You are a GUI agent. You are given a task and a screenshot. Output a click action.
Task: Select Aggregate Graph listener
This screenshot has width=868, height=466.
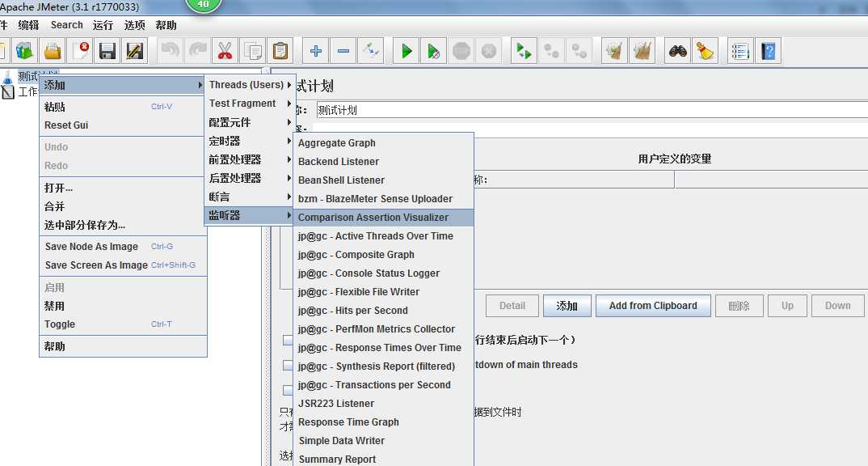[383, 143]
